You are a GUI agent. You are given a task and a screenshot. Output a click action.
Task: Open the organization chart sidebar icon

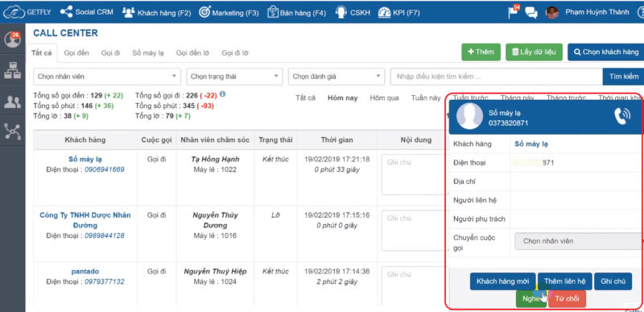pos(12,70)
